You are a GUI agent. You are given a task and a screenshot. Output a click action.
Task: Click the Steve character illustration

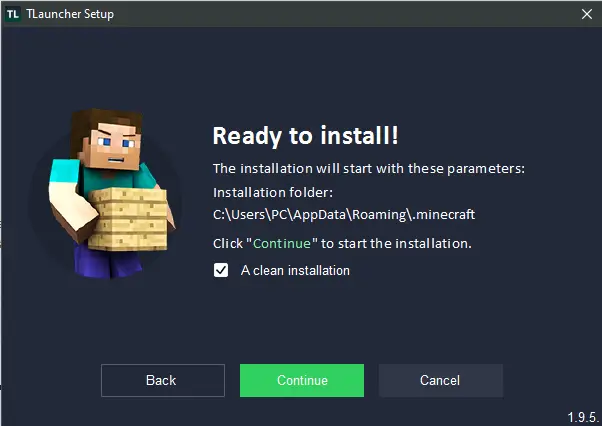pyautogui.click(x=111, y=193)
